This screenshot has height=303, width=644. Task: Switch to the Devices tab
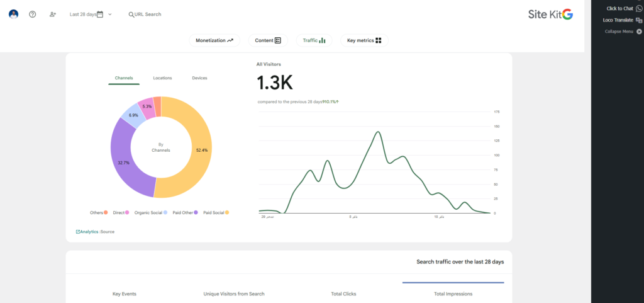pos(199,78)
